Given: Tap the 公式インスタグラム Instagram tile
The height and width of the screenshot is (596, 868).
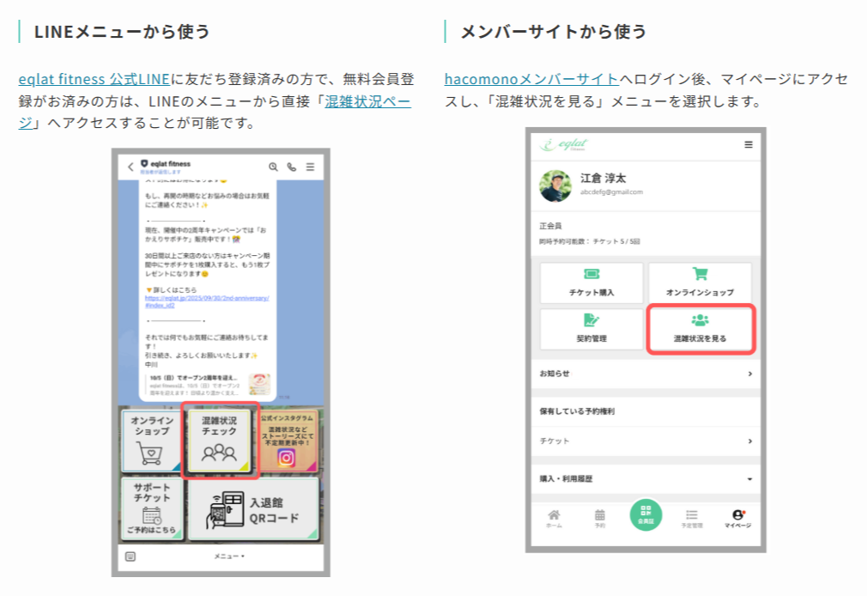Looking at the screenshot, I should coord(287,440).
